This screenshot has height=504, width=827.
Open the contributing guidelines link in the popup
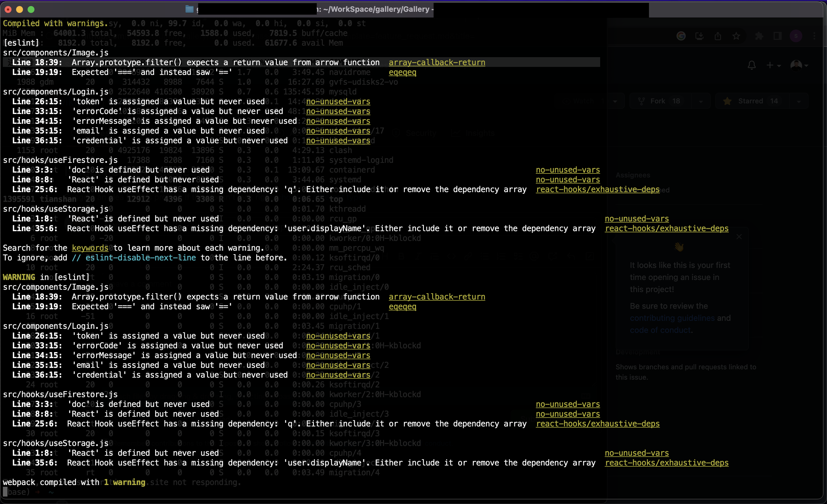coord(672,318)
